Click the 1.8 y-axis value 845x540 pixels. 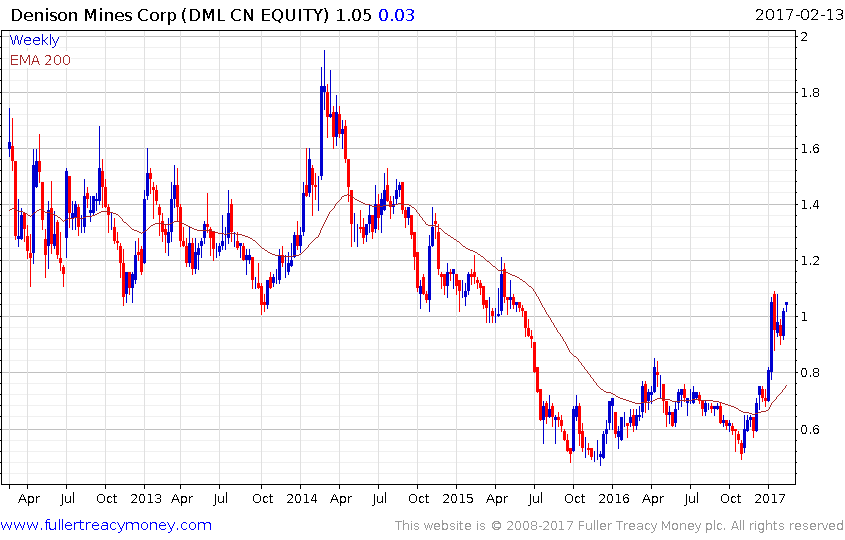point(810,93)
